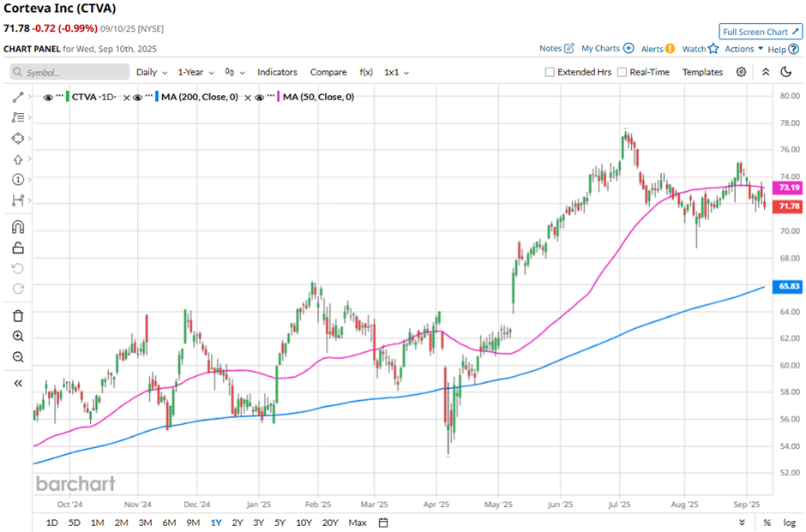Add to Watch list star

[x=713, y=49]
